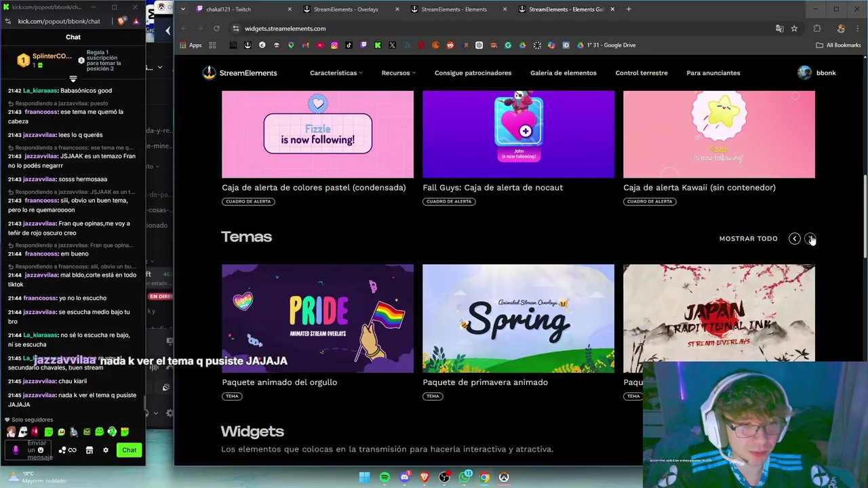The width and height of the screenshot is (868, 488).
Task: Open the pastel colors alert box thumbnail
Action: (x=317, y=134)
